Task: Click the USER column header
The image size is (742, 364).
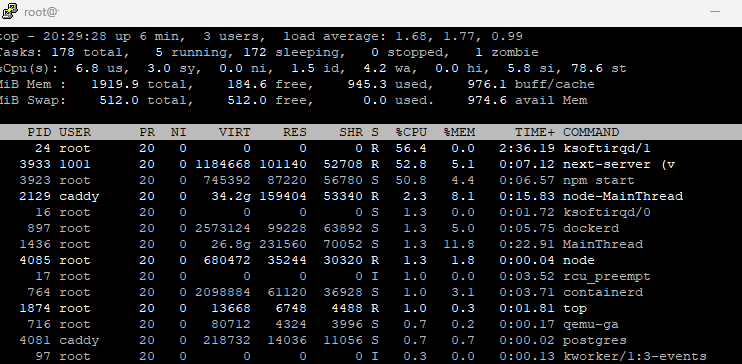Action: click(x=75, y=132)
